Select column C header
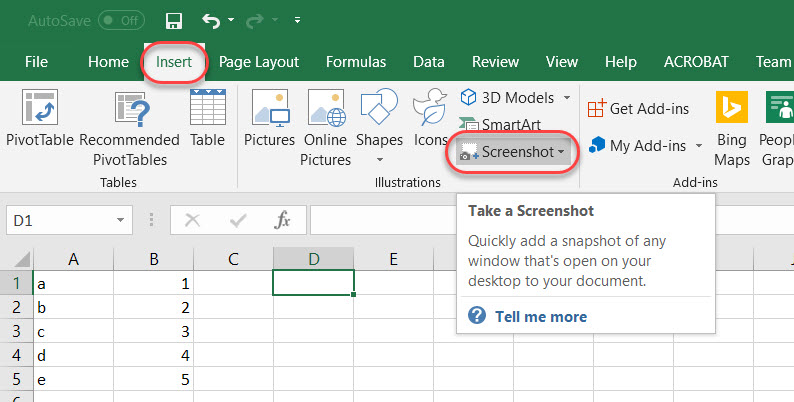The height and width of the screenshot is (402, 794). 233,259
